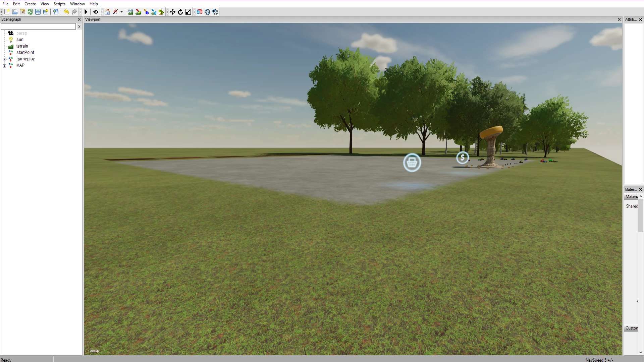Open the dropdown arrow beside camera icon
644x362 pixels.
tap(121, 12)
